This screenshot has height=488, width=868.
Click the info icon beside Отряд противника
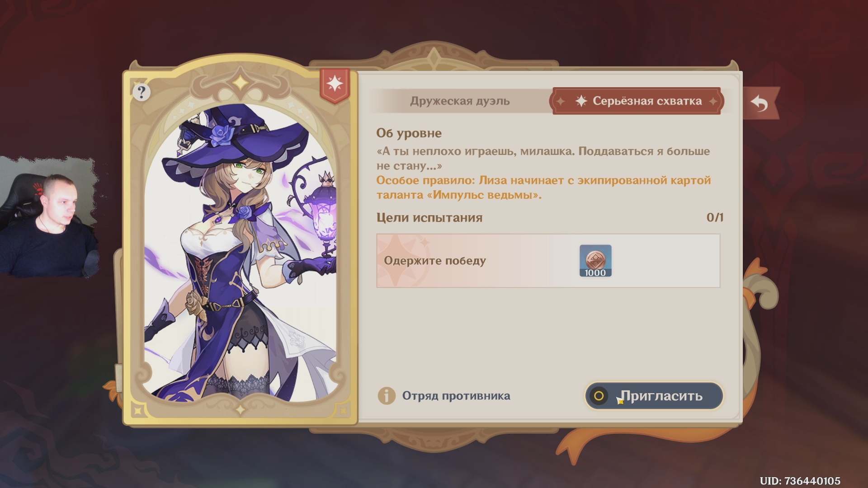click(x=387, y=396)
